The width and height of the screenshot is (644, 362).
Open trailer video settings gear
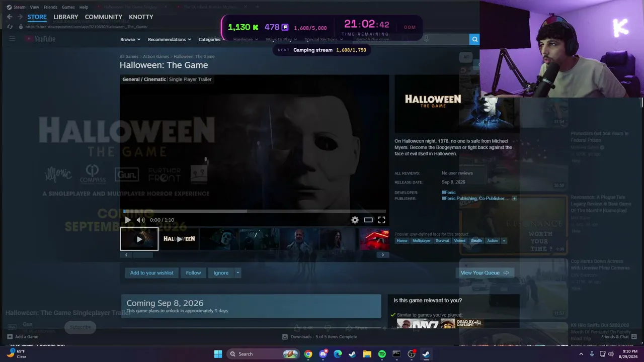[x=355, y=220]
